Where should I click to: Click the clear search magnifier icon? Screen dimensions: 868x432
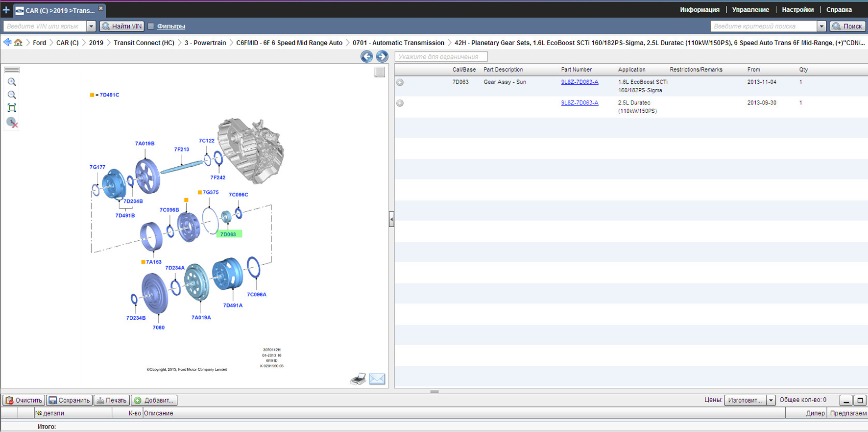(12, 122)
